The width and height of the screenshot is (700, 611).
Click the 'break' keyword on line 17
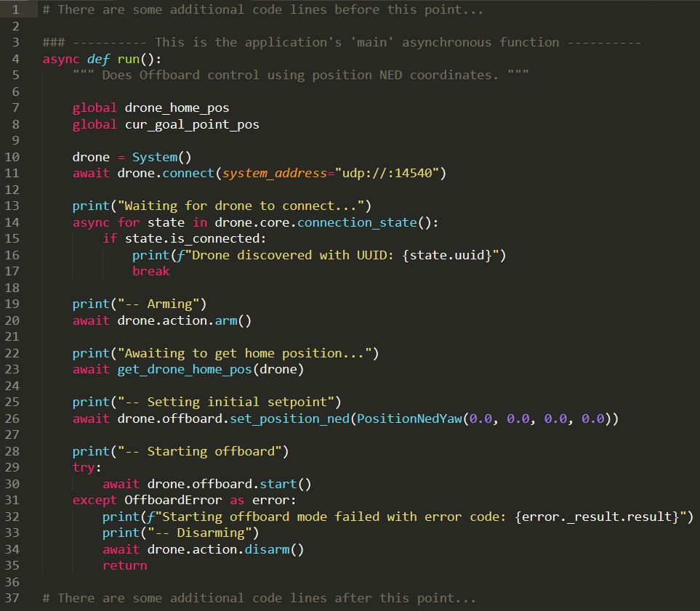(151, 271)
